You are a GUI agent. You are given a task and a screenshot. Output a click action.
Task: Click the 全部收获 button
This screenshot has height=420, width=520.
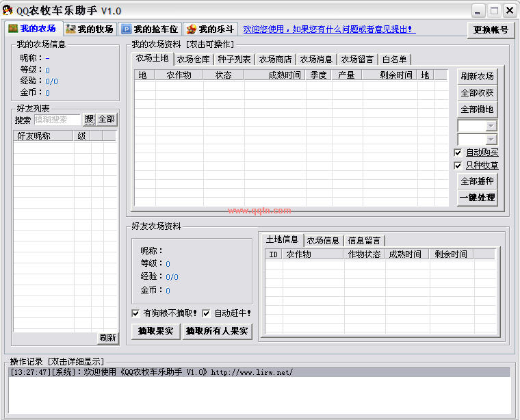pyautogui.click(x=477, y=93)
